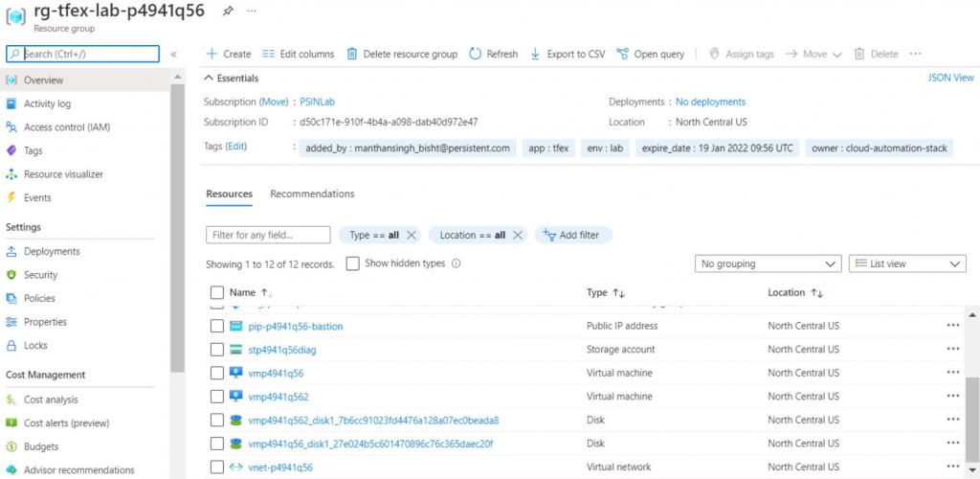This screenshot has width=980, height=479.
Task: Click the Filter for any field input
Action: click(268, 235)
